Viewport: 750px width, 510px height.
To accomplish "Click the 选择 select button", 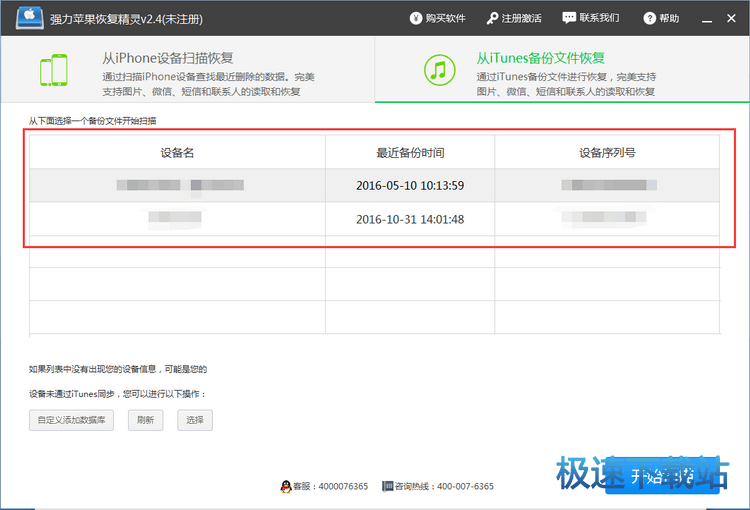I will pyautogui.click(x=195, y=420).
